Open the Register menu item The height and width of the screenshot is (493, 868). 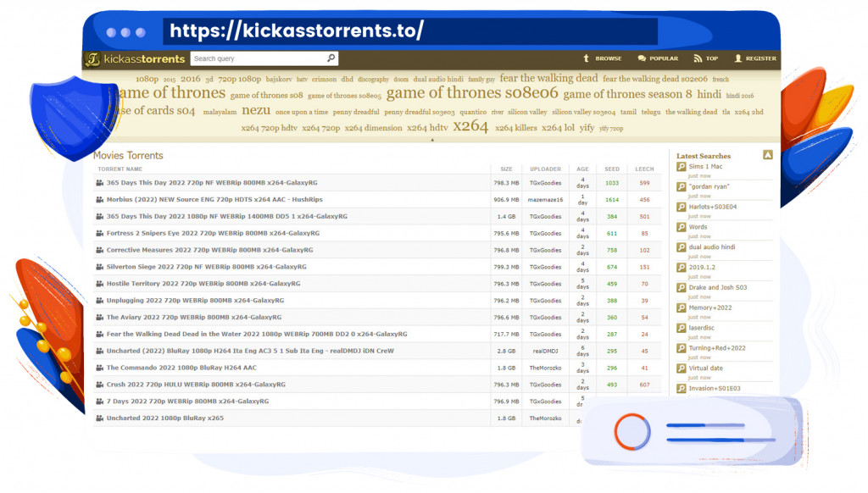tap(755, 58)
